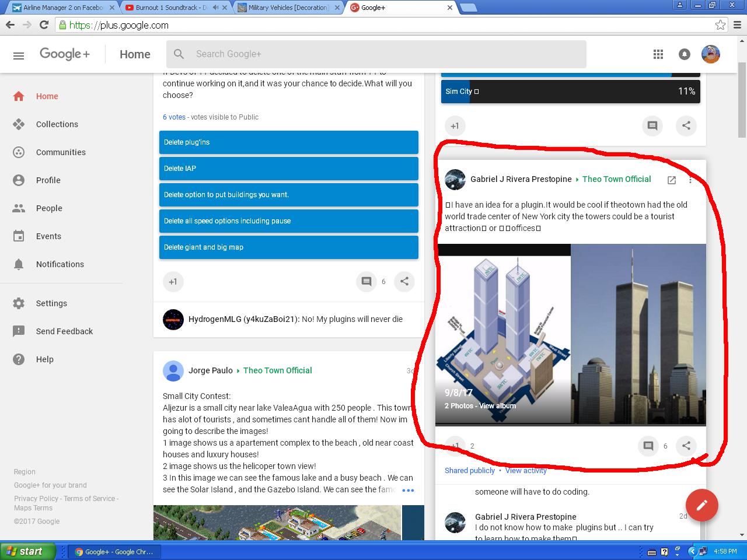Click Jorge Paulo's profile avatar
This screenshot has width=747, height=560.
pyautogui.click(x=173, y=371)
